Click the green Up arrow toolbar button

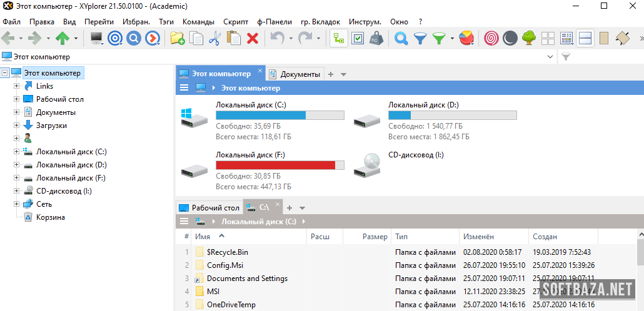pyautogui.click(x=62, y=39)
